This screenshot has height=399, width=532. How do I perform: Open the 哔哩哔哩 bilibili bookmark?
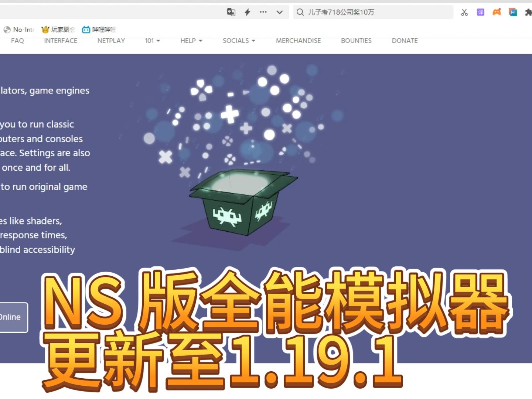pos(99,30)
